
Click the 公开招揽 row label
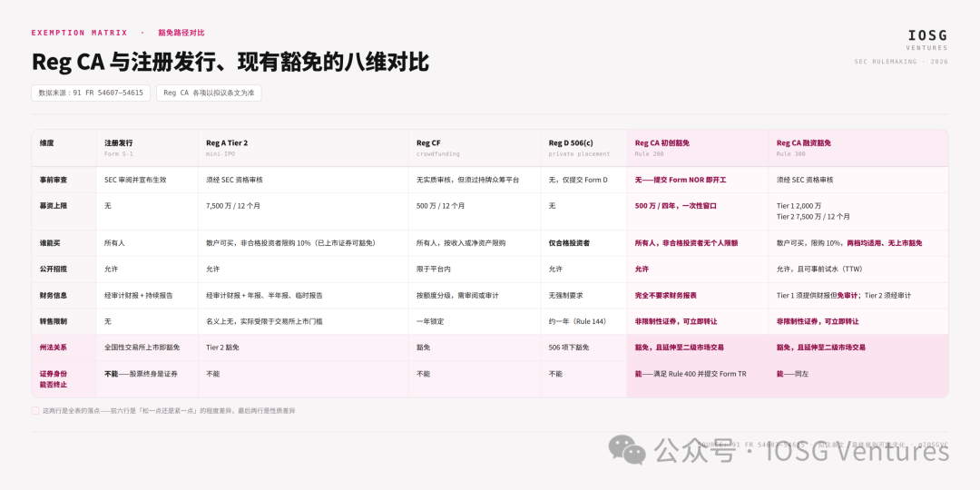(54, 269)
